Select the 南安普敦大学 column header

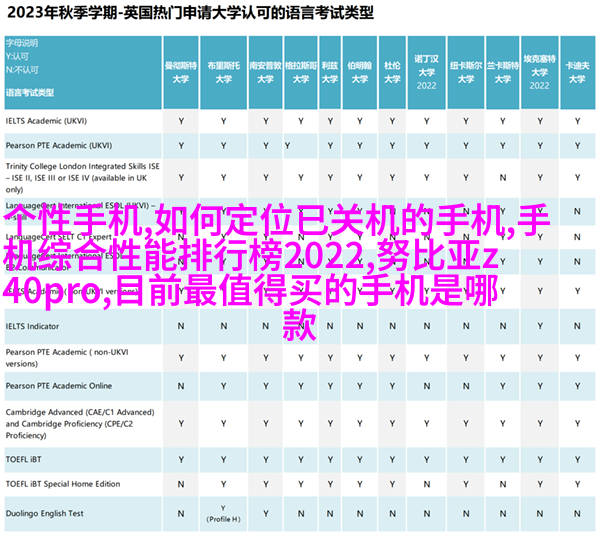point(266,73)
